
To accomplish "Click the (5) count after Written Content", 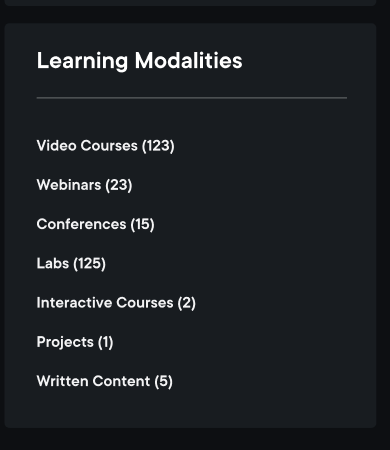I will (x=163, y=381).
